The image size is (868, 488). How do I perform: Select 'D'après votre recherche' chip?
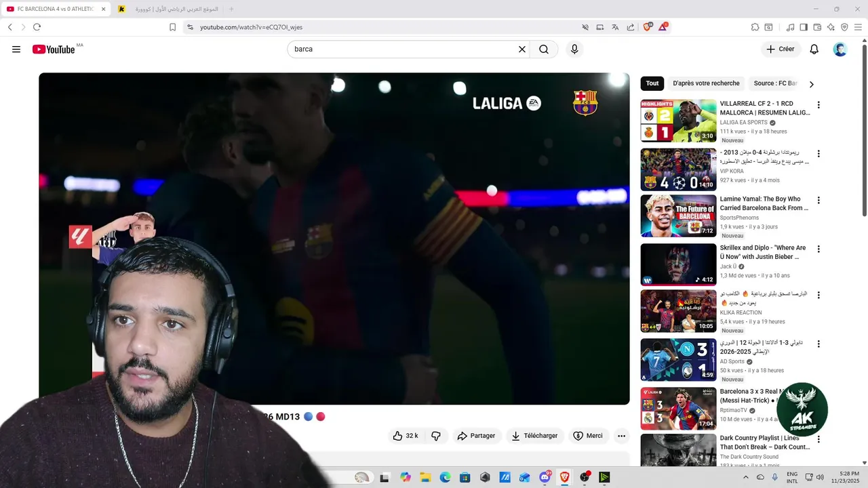click(706, 83)
